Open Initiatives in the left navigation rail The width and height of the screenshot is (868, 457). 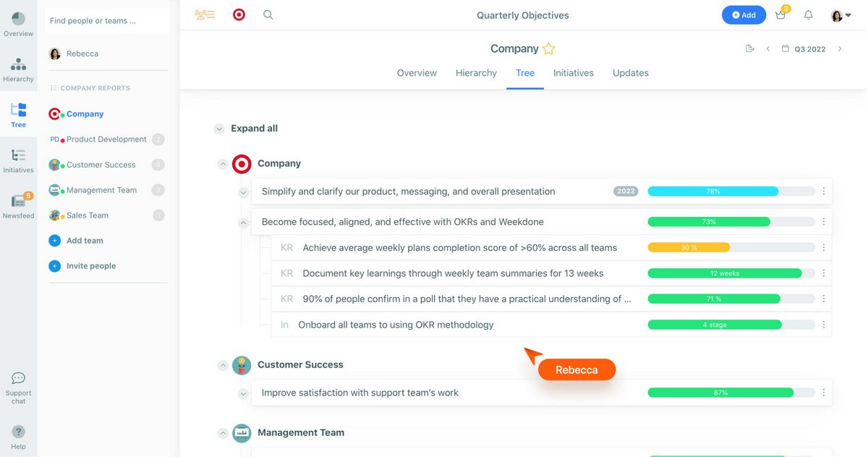coord(18,161)
